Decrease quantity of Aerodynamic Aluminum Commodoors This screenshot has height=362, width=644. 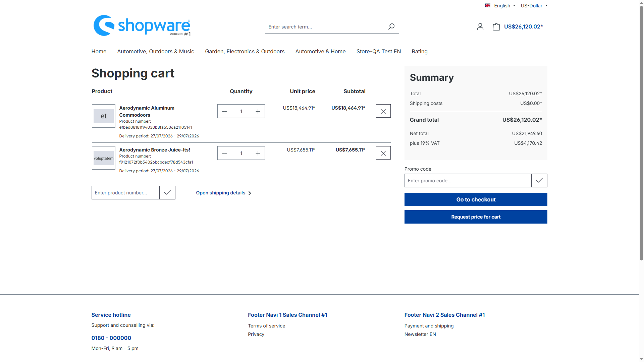[x=224, y=111]
